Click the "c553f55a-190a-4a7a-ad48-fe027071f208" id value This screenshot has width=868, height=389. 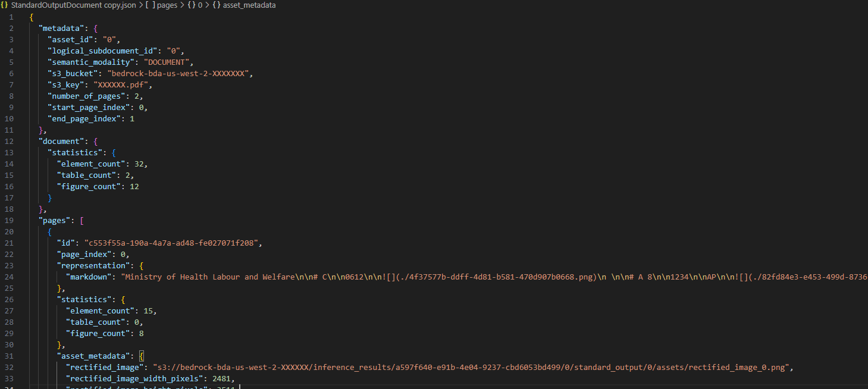click(x=173, y=243)
